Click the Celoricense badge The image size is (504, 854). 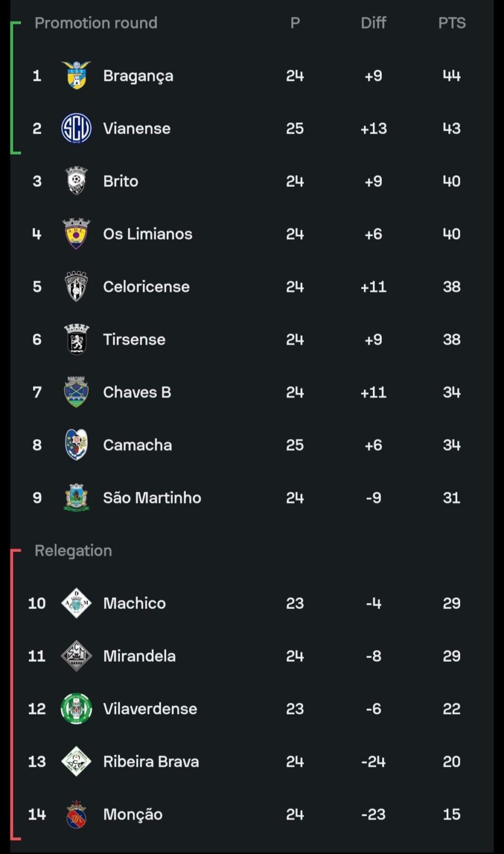[76, 286]
